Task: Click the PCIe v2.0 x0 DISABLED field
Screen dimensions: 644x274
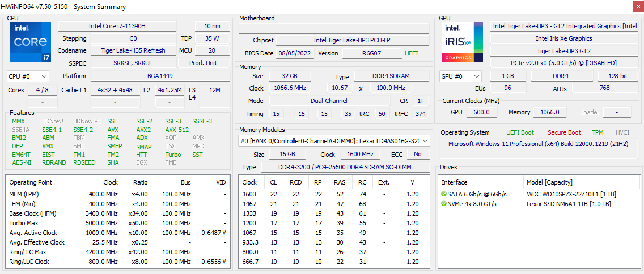Action: pos(564,63)
